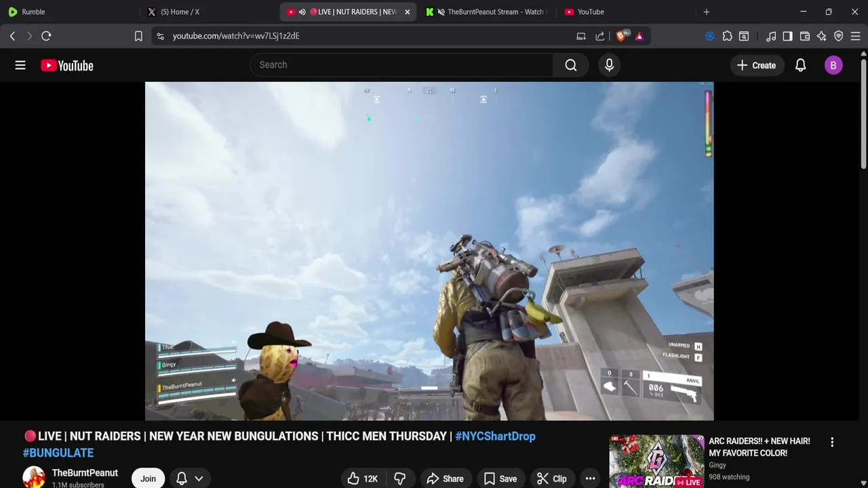
Task: Join TheBurntPeanut channel membership
Action: coord(148,479)
